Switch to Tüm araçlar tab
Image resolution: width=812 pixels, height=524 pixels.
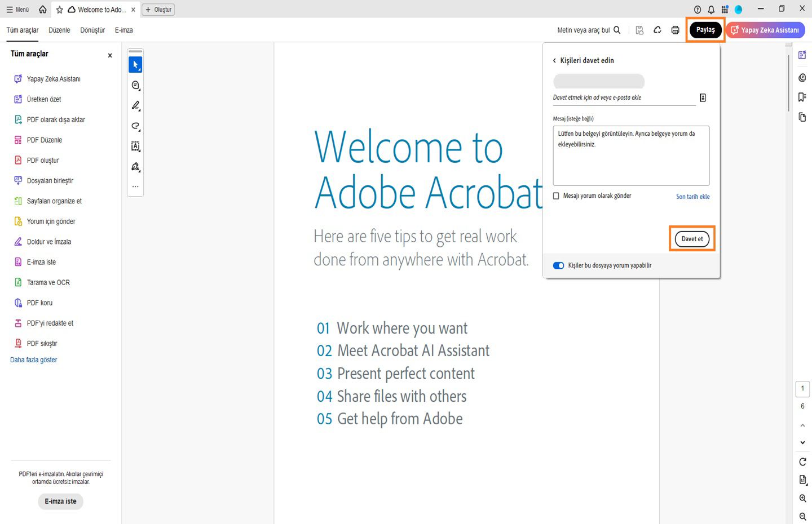[23, 30]
